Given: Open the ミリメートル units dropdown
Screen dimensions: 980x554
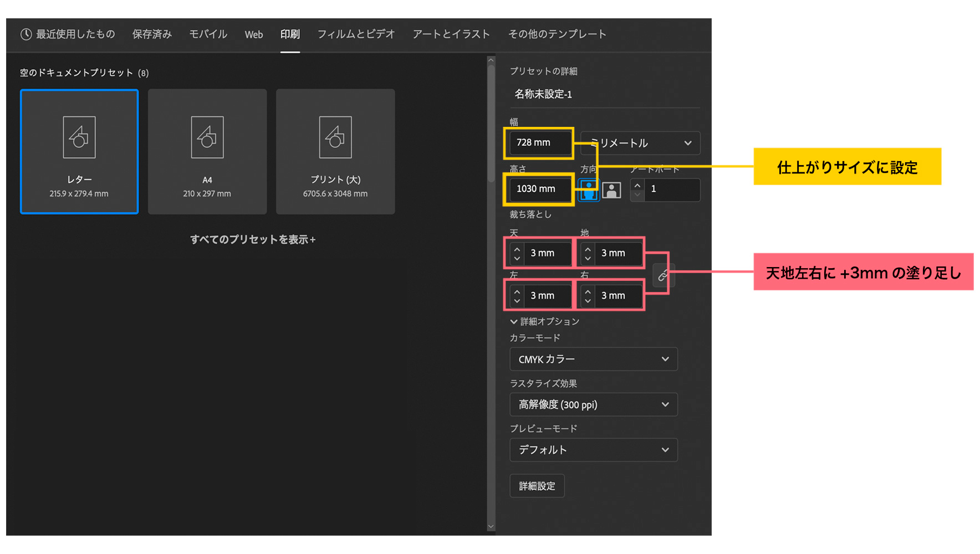Looking at the screenshot, I should [640, 143].
